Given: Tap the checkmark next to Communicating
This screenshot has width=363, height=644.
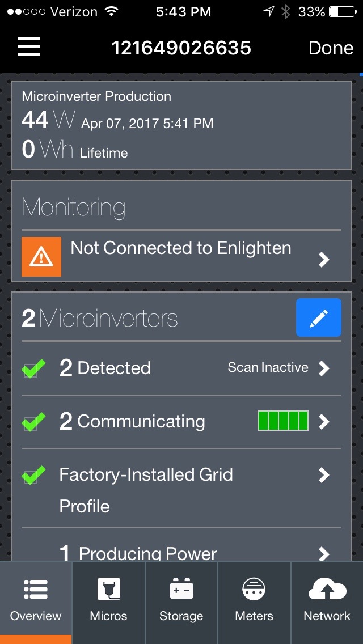Looking at the screenshot, I should click(33, 422).
